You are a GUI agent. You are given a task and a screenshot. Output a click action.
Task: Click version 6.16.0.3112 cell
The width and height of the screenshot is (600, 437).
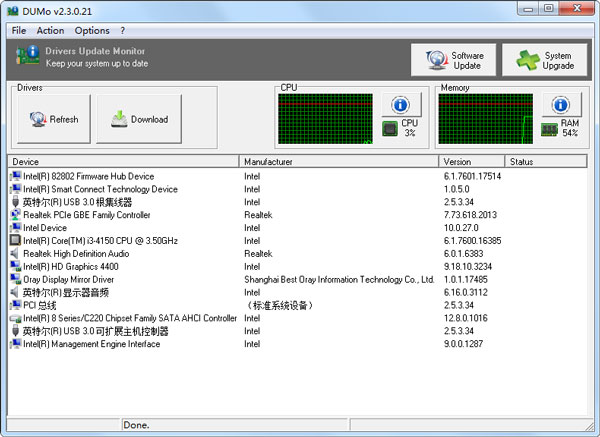[466, 292]
